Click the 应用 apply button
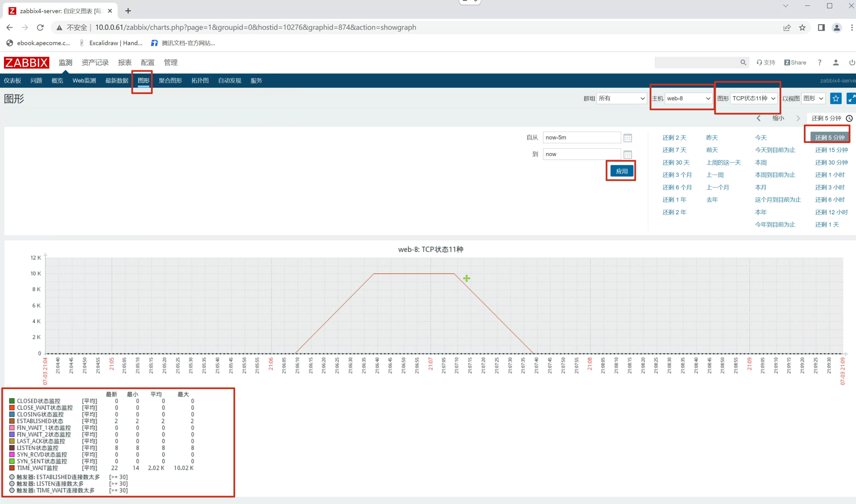Image resolution: width=856 pixels, height=504 pixels. 622,171
